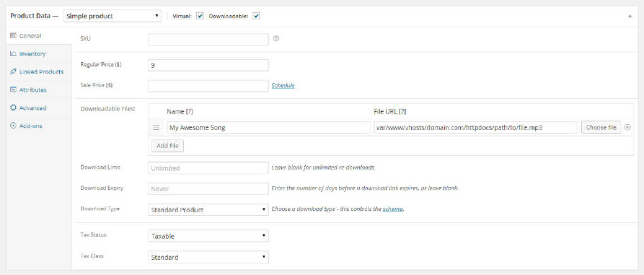
Task: Click the Add File button
Action: coord(167,146)
